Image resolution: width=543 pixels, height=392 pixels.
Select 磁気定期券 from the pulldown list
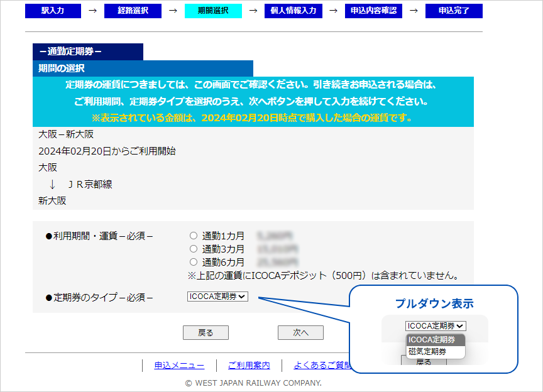pyautogui.click(x=427, y=352)
